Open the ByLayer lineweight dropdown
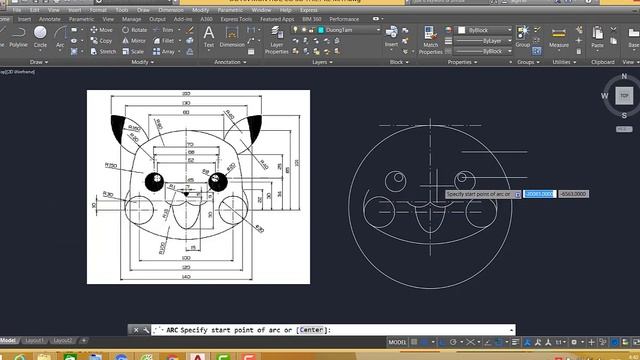 pos(509,41)
